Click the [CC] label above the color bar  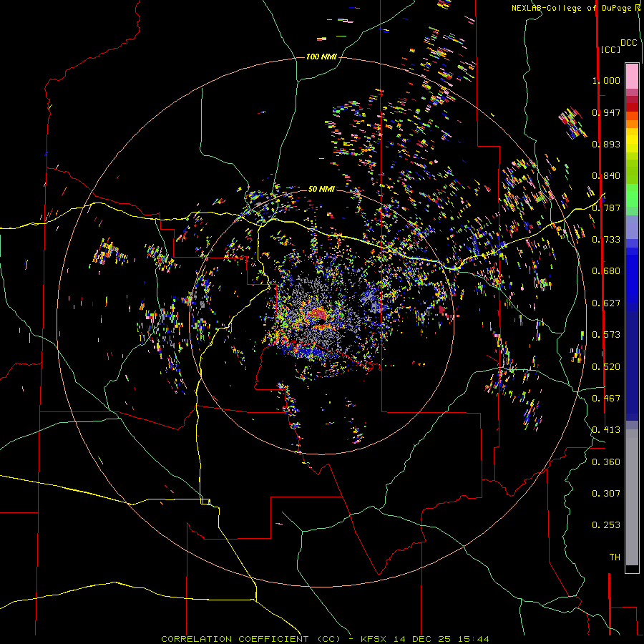[x=611, y=49]
